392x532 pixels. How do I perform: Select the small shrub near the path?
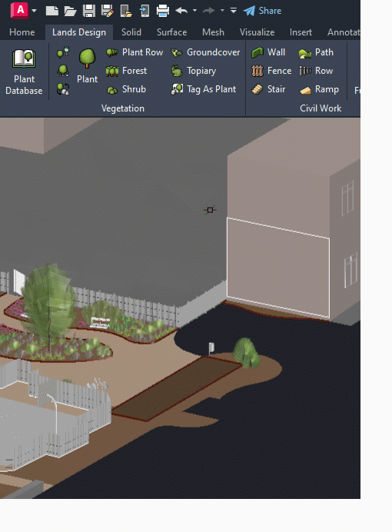(246, 353)
